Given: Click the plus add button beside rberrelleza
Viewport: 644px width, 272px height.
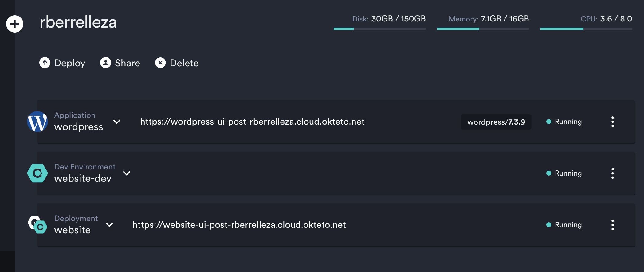Looking at the screenshot, I should pyautogui.click(x=15, y=24).
